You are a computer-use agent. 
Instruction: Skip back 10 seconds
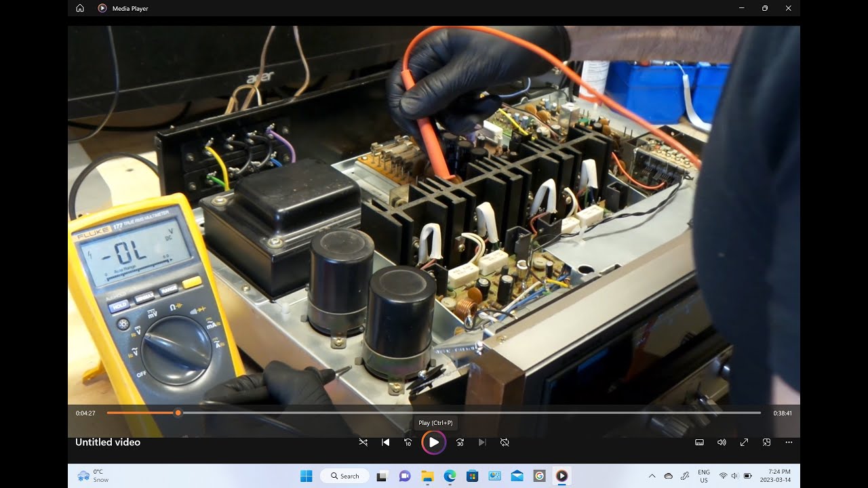(x=408, y=442)
